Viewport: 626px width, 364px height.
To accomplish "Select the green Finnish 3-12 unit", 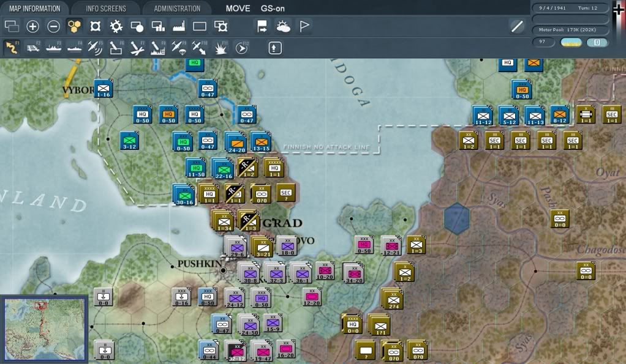I will coord(129,141).
